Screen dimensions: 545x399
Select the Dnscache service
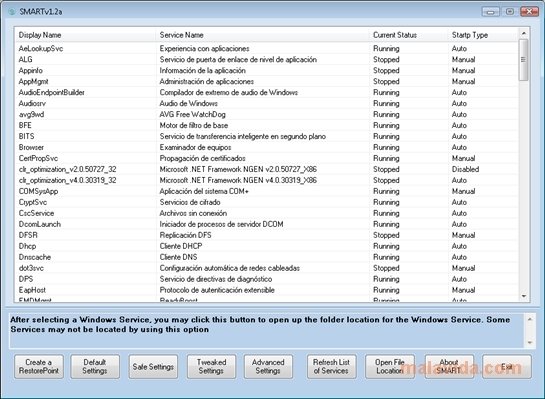[x=267, y=257]
